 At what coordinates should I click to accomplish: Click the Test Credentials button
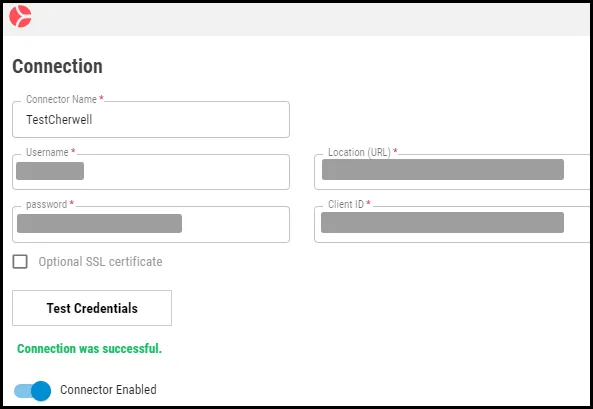(x=92, y=308)
